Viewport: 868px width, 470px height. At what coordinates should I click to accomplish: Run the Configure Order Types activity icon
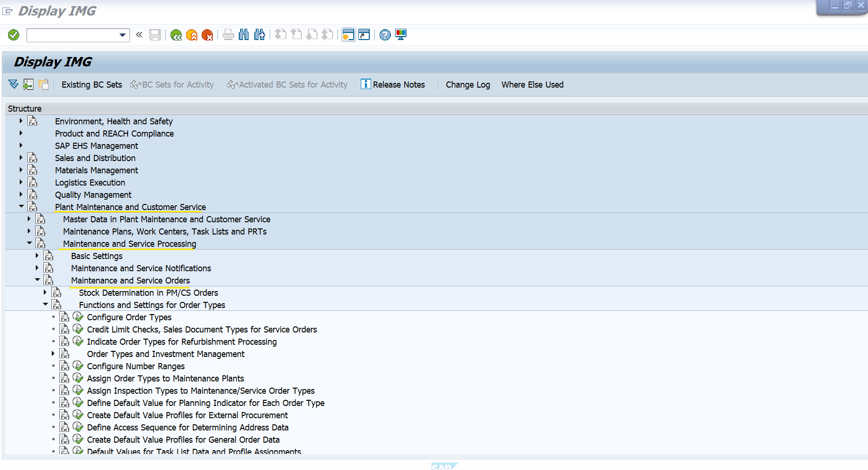click(x=78, y=317)
